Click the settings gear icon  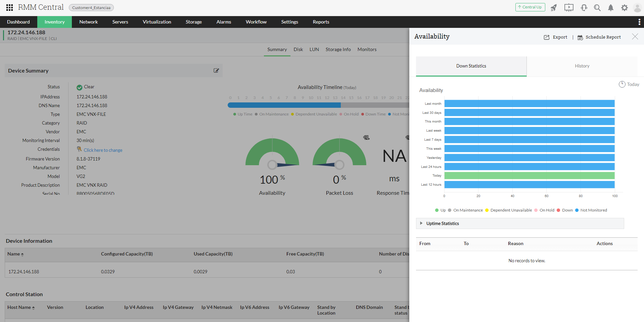[x=624, y=8]
